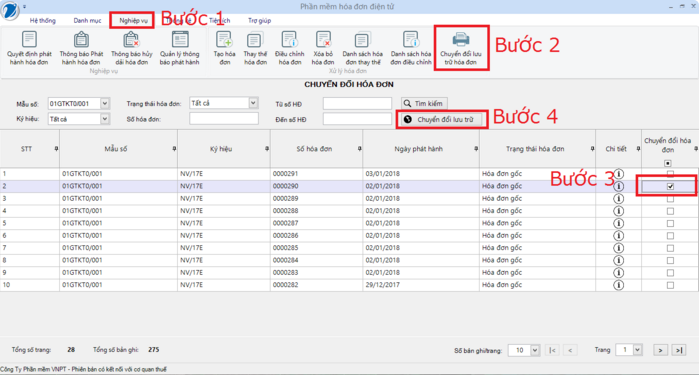The width and height of the screenshot is (700, 375).
Task: Open the Danh mục menu
Action: 88,21
